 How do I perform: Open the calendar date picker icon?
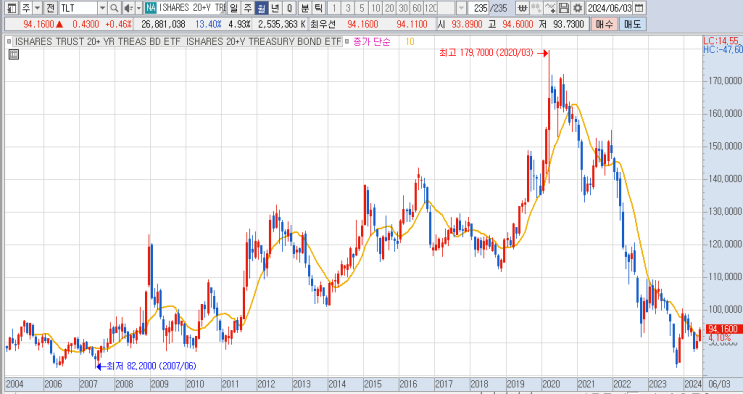tap(639, 8)
